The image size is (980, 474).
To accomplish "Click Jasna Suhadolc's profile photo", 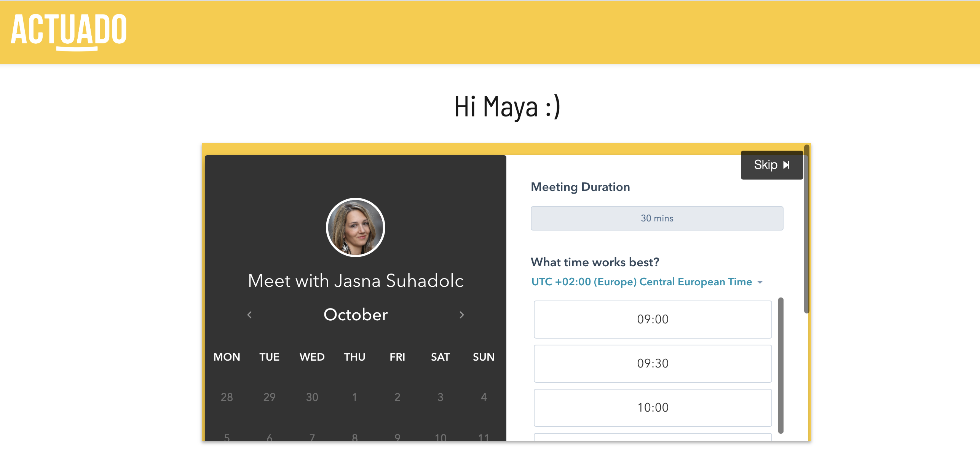I will (356, 227).
